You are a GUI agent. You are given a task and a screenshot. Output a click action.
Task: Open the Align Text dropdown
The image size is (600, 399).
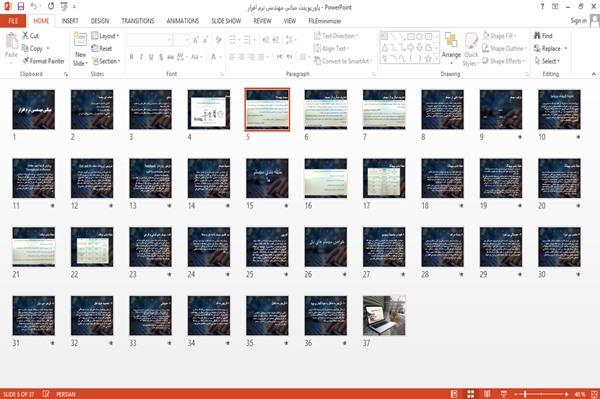pyautogui.click(x=331, y=49)
